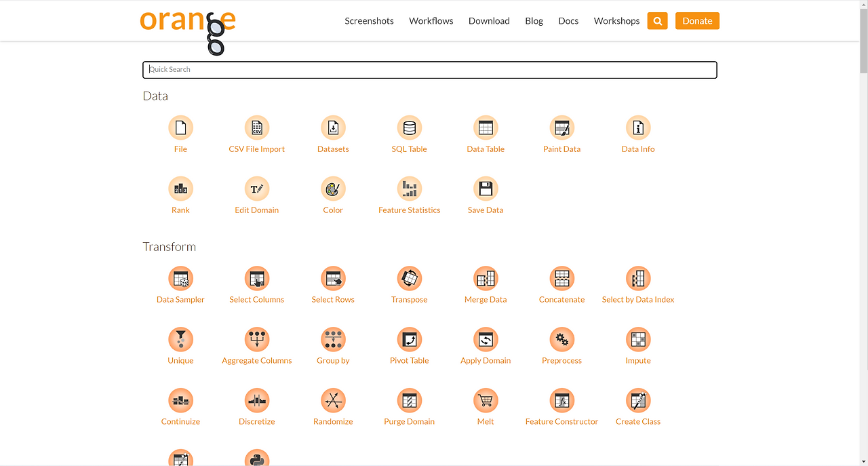Viewport: 868px width, 466px height.
Task: Click the Merge Data widget icon
Action: 486,278
